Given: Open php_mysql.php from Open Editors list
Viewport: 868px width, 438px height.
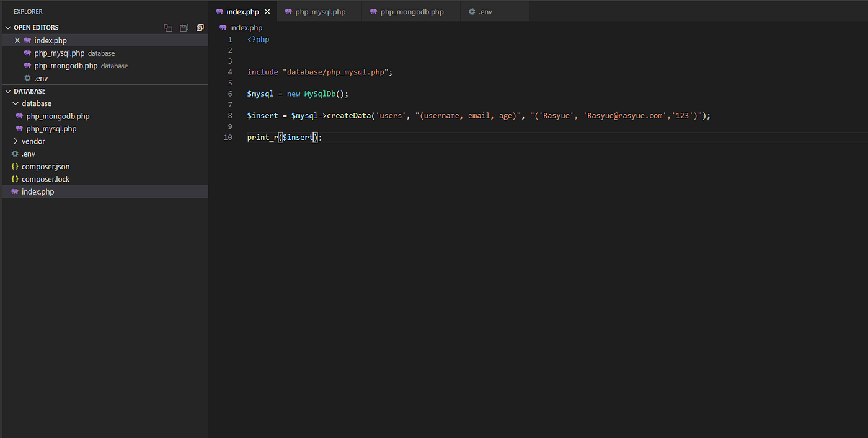Looking at the screenshot, I should pos(105,53).
